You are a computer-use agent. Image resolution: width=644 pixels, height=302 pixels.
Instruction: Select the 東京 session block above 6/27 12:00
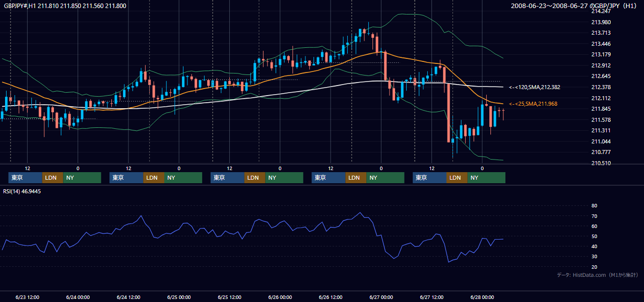429,178
